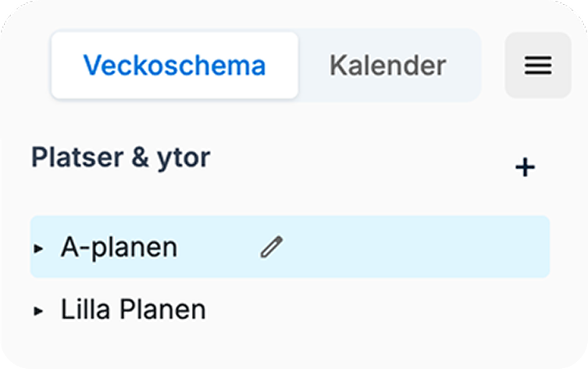The width and height of the screenshot is (588, 369).
Task: Show more options via three-line icon
Action: point(538,66)
